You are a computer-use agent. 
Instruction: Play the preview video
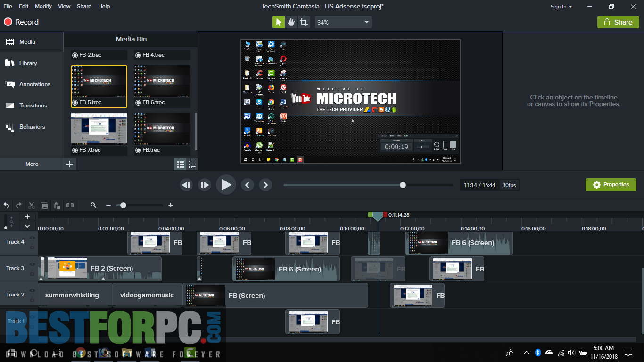pyautogui.click(x=226, y=185)
